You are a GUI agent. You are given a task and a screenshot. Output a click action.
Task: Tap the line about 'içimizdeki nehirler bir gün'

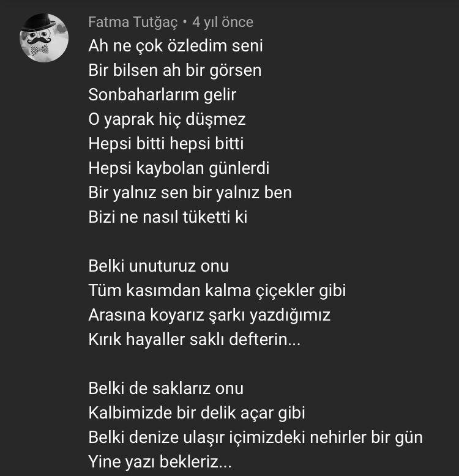tap(255, 437)
